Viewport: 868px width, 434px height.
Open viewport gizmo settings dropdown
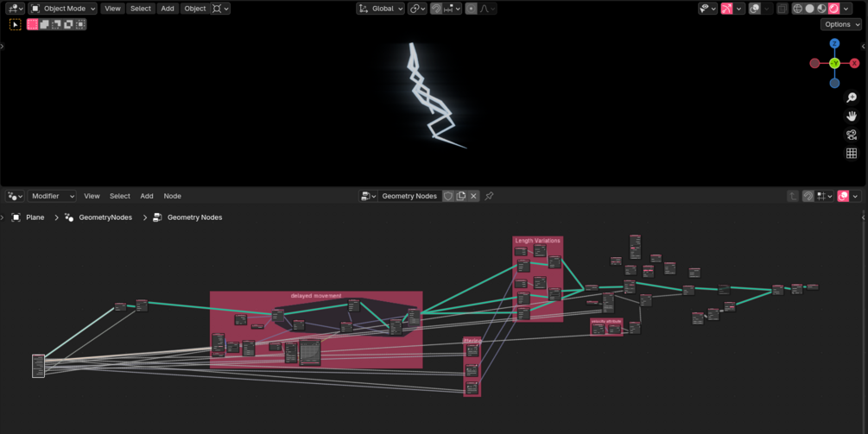pyautogui.click(x=739, y=9)
